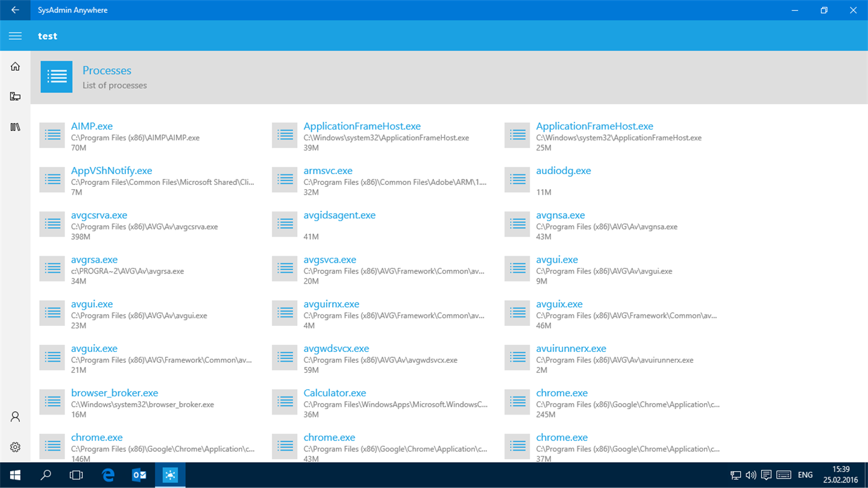
Task: Click the list icon beside avgcsrva.exe
Action: click(x=52, y=224)
